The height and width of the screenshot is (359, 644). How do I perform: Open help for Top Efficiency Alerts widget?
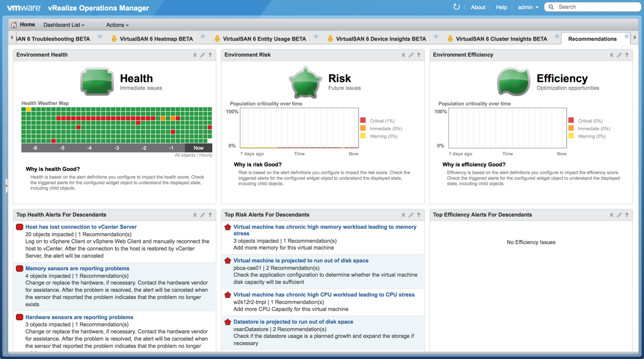[626, 215]
